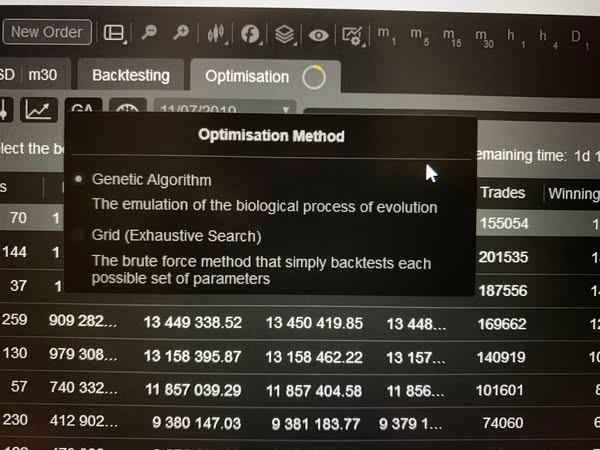Image resolution: width=600 pixels, height=450 pixels.
Task: Toggle the eye visibility icon
Action: coord(319,35)
